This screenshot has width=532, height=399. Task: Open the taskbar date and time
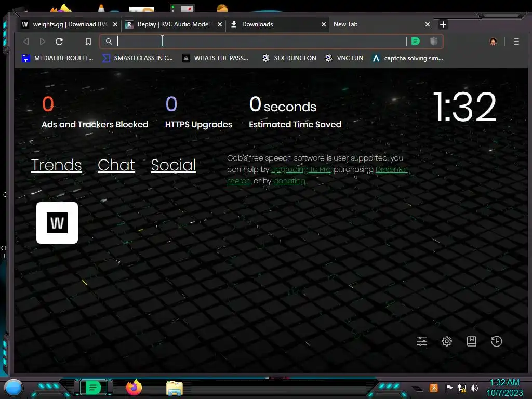[x=504, y=388]
